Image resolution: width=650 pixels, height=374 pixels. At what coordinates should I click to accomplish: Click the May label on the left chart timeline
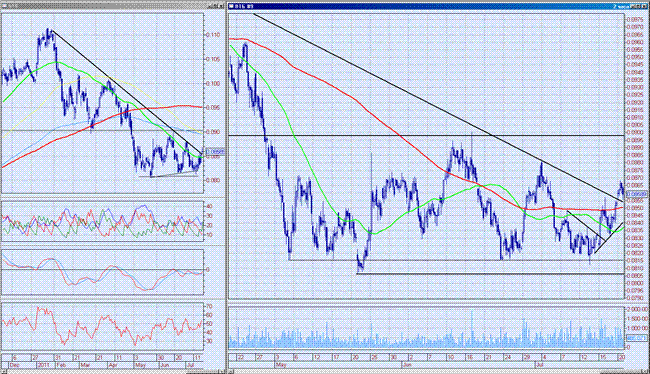(140, 365)
